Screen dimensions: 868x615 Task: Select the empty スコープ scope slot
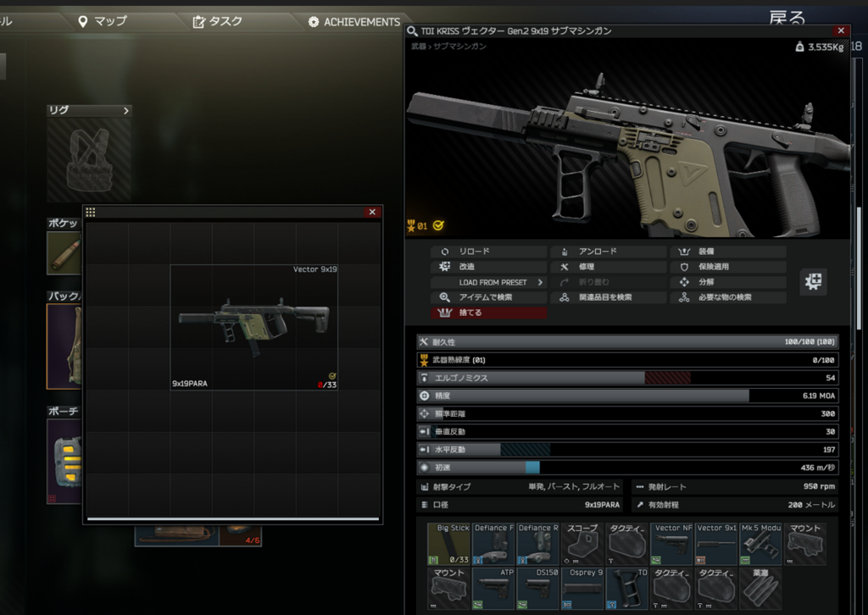[582, 544]
